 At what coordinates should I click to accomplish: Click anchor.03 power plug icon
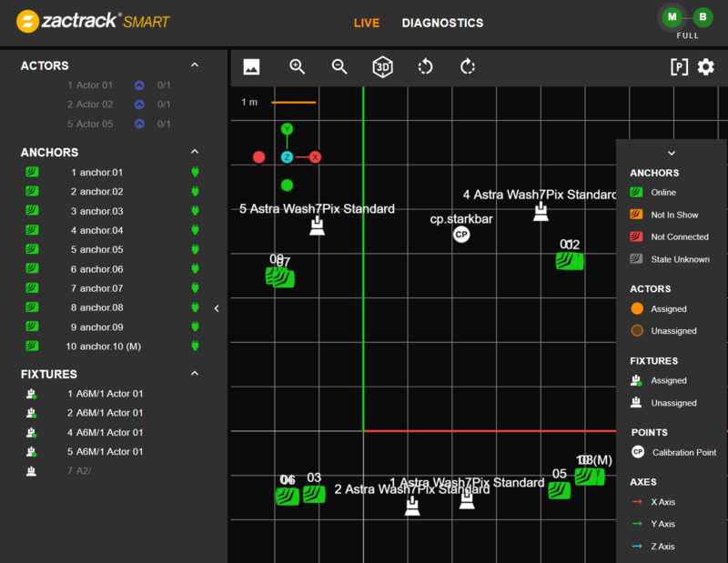click(196, 211)
